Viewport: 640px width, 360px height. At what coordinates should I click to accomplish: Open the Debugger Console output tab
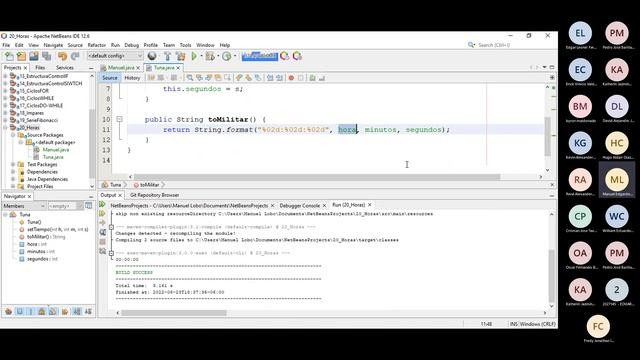(299, 205)
